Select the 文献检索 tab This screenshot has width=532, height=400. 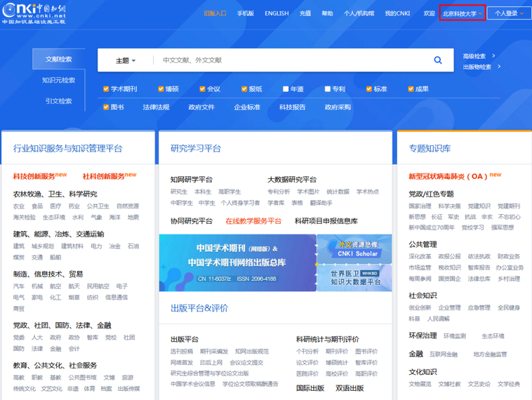coord(59,59)
